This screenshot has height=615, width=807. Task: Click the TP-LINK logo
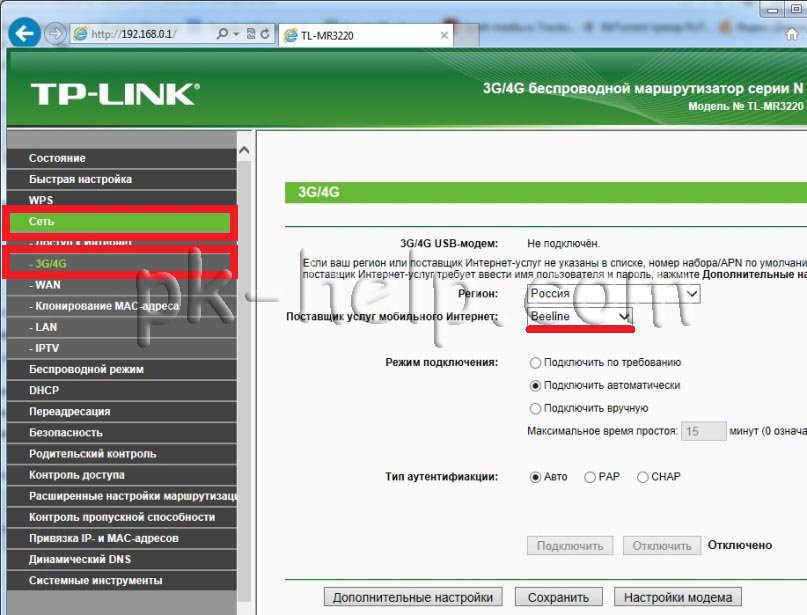click(x=115, y=94)
